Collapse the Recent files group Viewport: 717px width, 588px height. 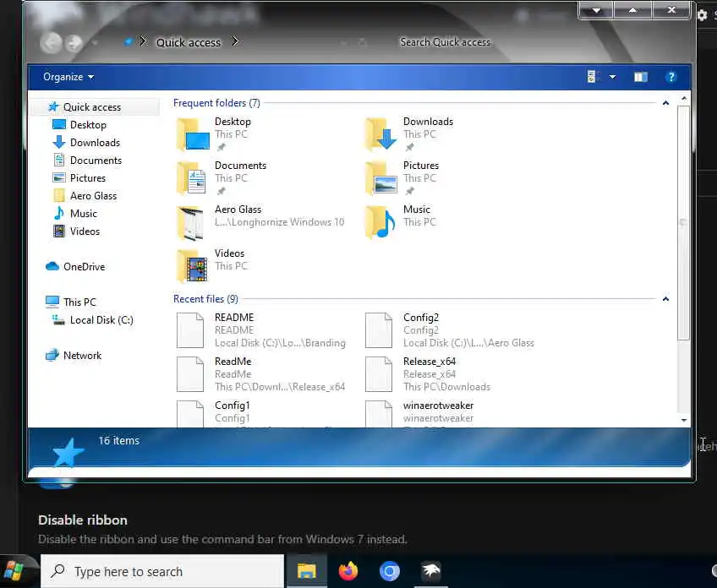[x=665, y=299]
